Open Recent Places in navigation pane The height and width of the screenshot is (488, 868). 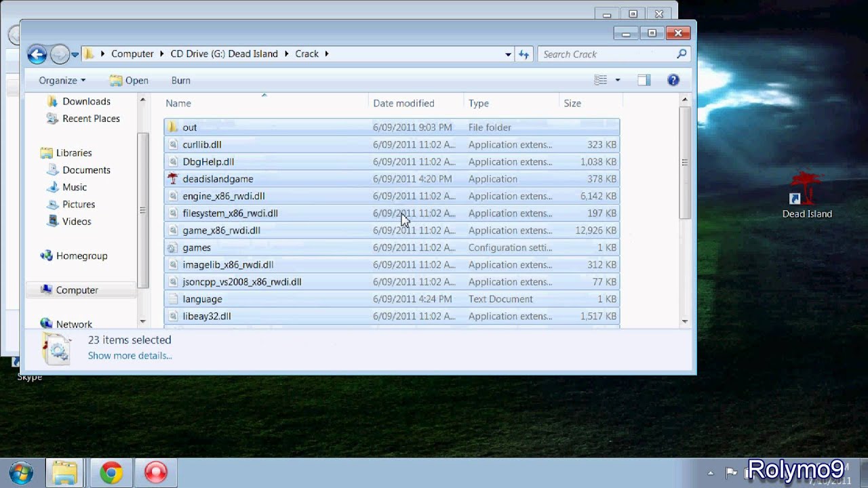[x=91, y=119]
